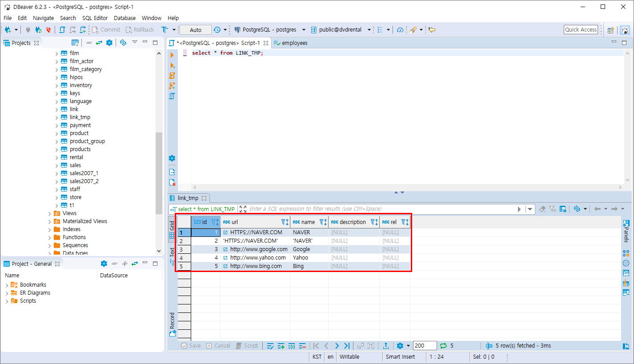Expand the Sequences folder node

point(50,245)
